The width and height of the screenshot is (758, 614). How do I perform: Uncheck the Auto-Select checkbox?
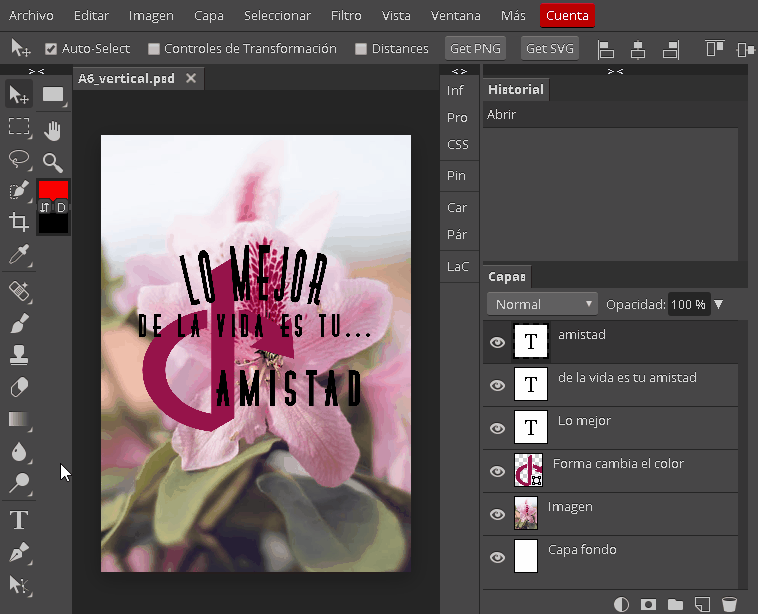tap(51, 48)
